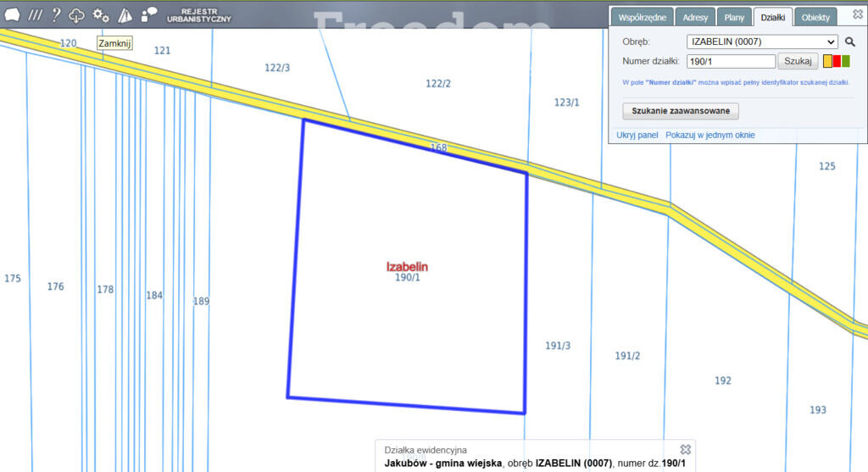Click the warning triangle icon
Image resolution: width=868 pixels, height=472 pixels.
click(x=125, y=15)
